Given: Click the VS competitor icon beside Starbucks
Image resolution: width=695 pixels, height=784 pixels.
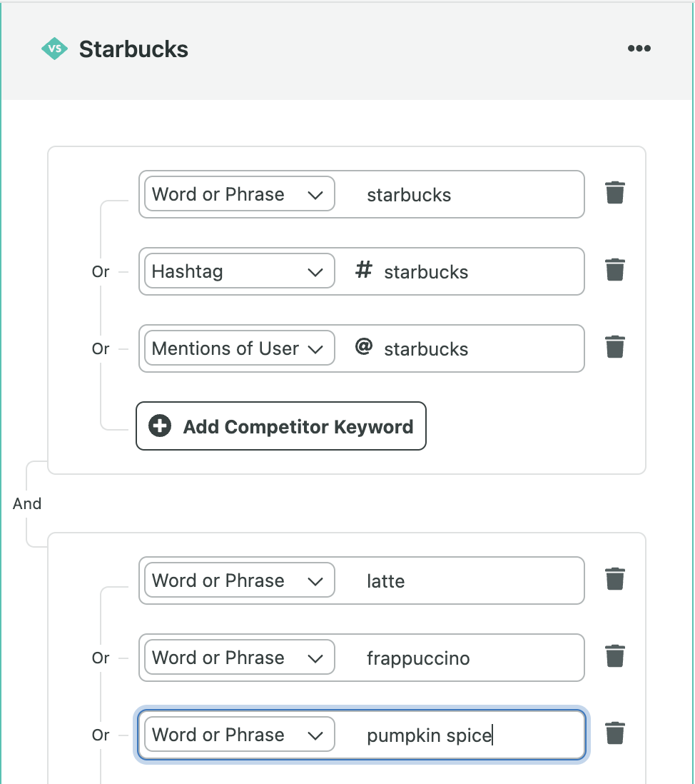Looking at the screenshot, I should click(54, 49).
